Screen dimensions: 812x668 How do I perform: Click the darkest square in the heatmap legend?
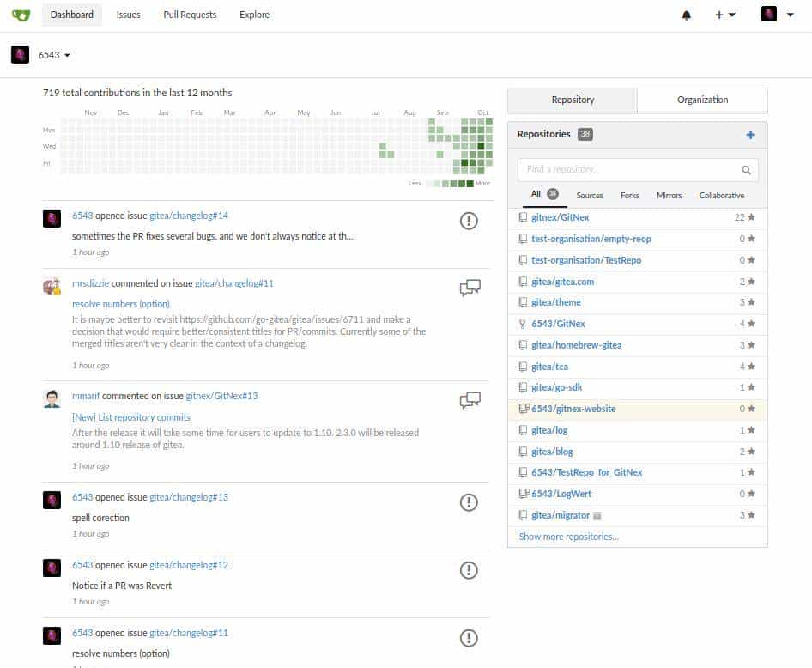[471, 183]
